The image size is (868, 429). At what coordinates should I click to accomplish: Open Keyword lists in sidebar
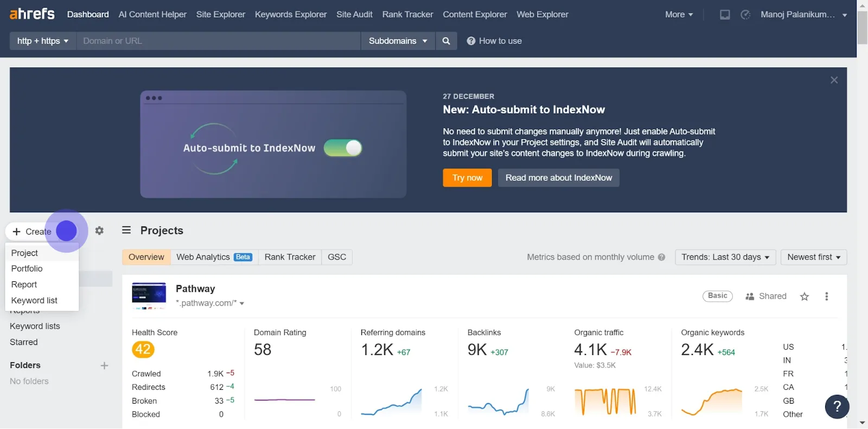(35, 326)
